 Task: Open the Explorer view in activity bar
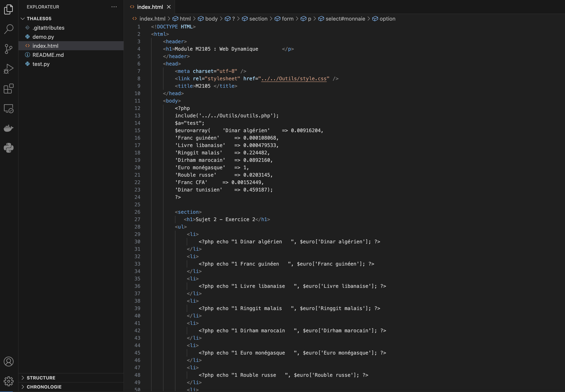click(x=9, y=9)
